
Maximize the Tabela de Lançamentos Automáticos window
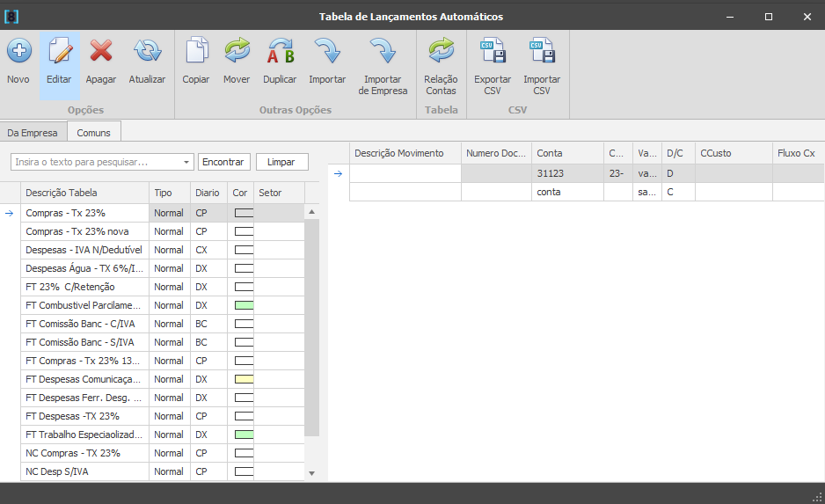click(x=768, y=17)
